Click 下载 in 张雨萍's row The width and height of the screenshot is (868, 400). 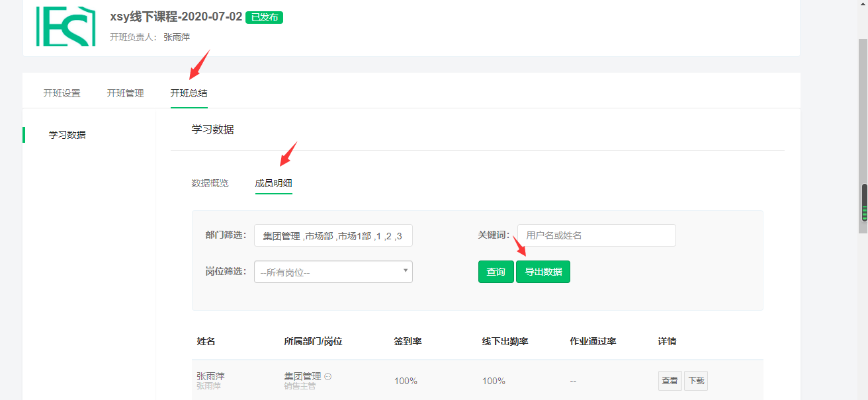click(696, 381)
